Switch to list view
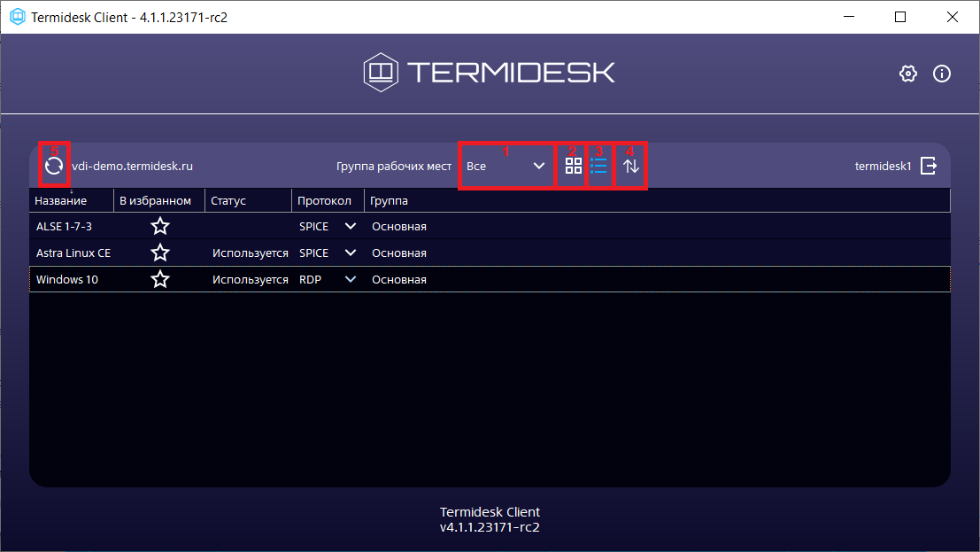 tap(599, 166)
